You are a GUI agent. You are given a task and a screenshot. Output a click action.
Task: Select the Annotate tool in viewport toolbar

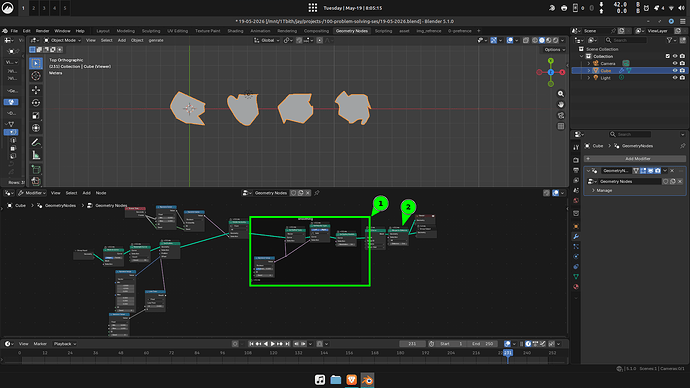[36, 142]
